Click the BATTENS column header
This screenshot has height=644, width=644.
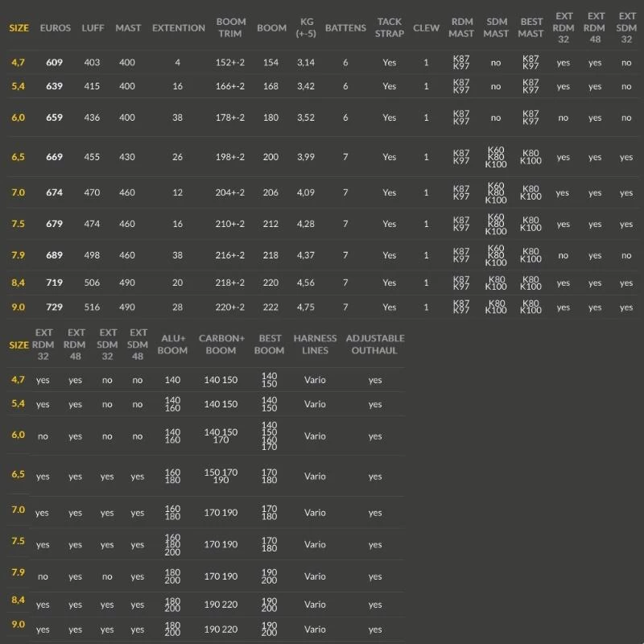345,28
